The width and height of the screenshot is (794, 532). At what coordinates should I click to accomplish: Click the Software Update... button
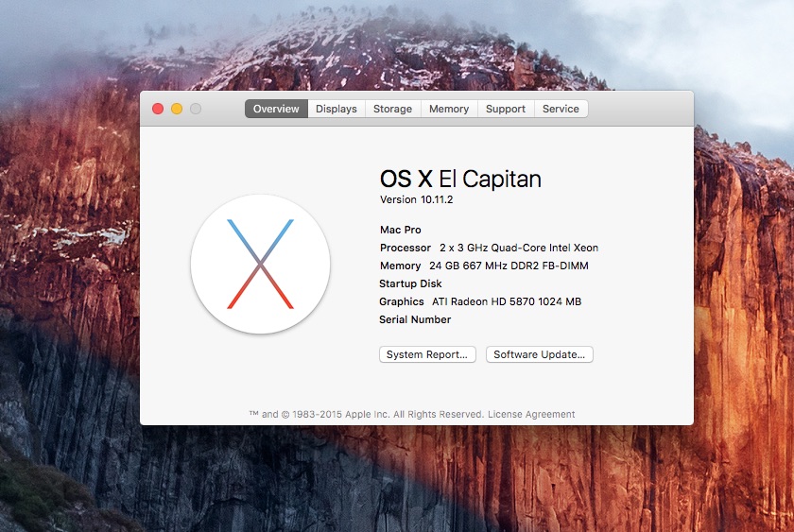point(540,354)
